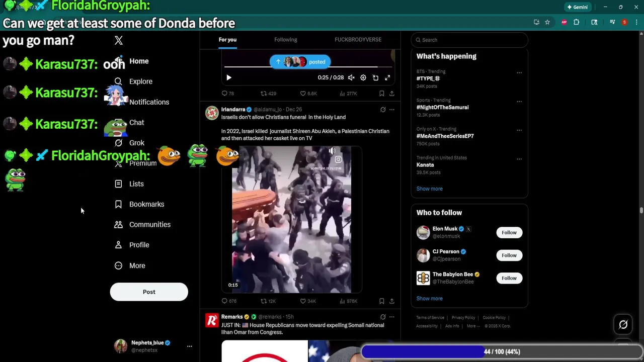The height and width of the screenshot is (362, 644).
Task: Like Irlandarra's post with 34K likes
Action: pyautogui.click(x=308, y=301)
